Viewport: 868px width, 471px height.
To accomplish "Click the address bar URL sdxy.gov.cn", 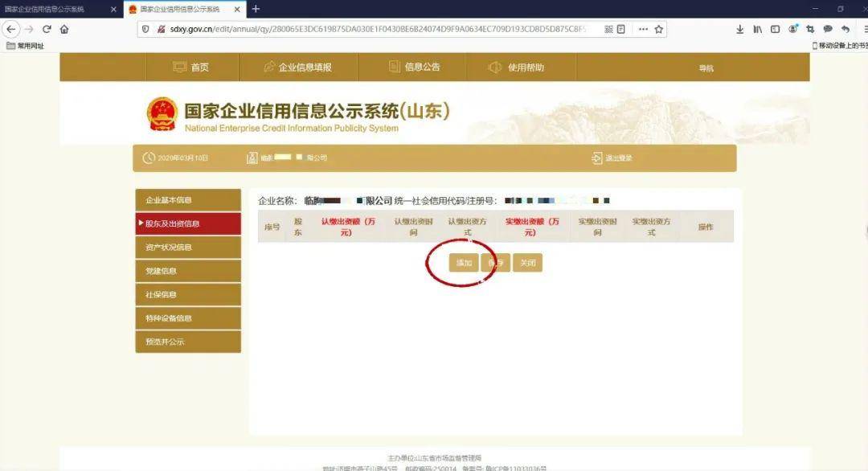I will [x=376, y=29].
